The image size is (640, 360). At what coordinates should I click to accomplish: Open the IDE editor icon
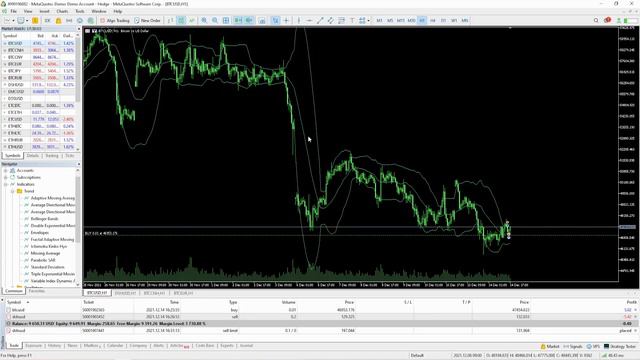click(48, 20)
